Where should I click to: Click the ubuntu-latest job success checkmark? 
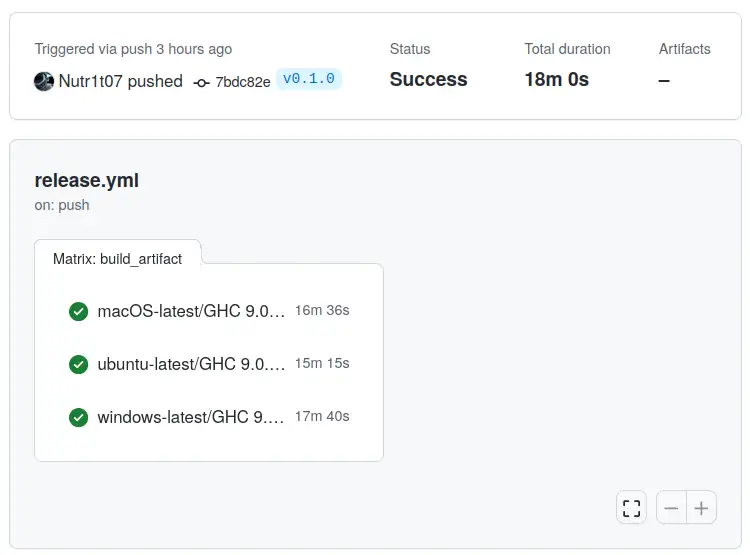(79, 364)
